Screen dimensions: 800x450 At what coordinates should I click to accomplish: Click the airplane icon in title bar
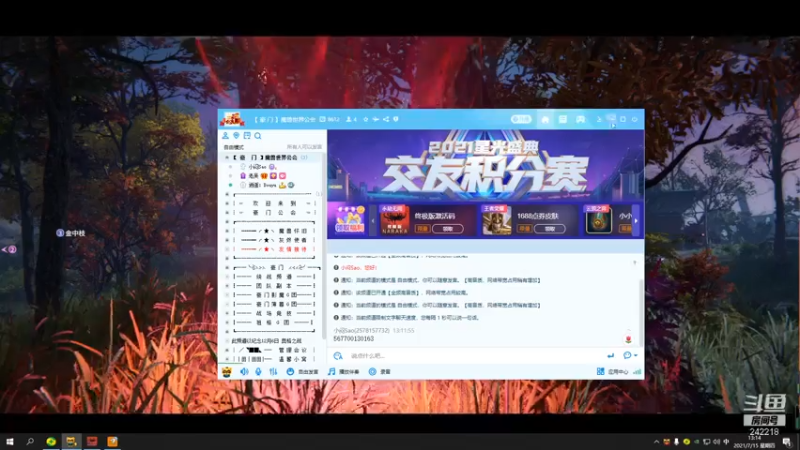point(376,119)
